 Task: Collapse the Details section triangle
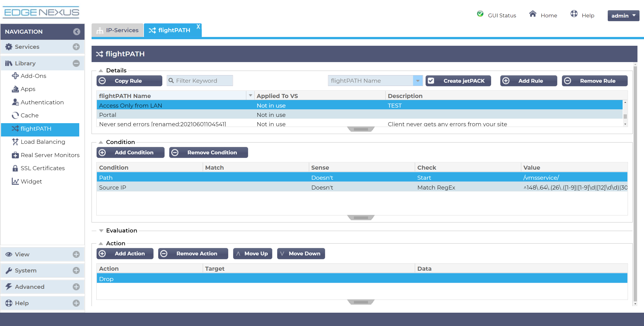pos(101,71)
